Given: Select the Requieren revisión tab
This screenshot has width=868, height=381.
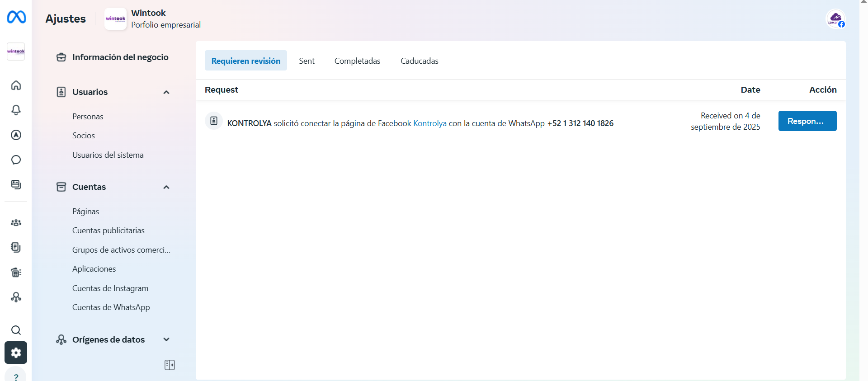Looking at the screenshot, I should 246,61.
